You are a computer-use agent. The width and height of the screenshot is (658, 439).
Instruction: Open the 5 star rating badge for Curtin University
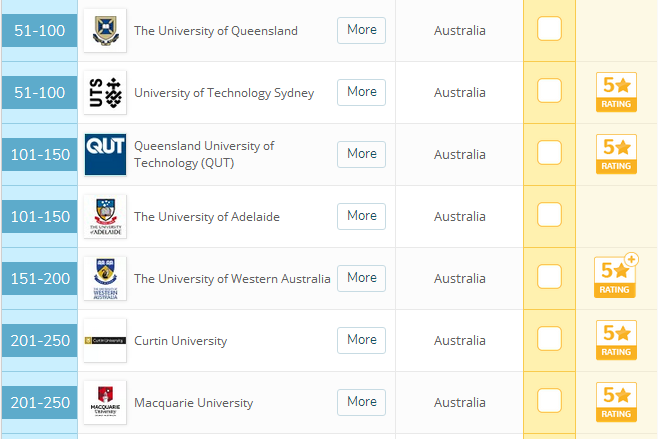(616, 340)
